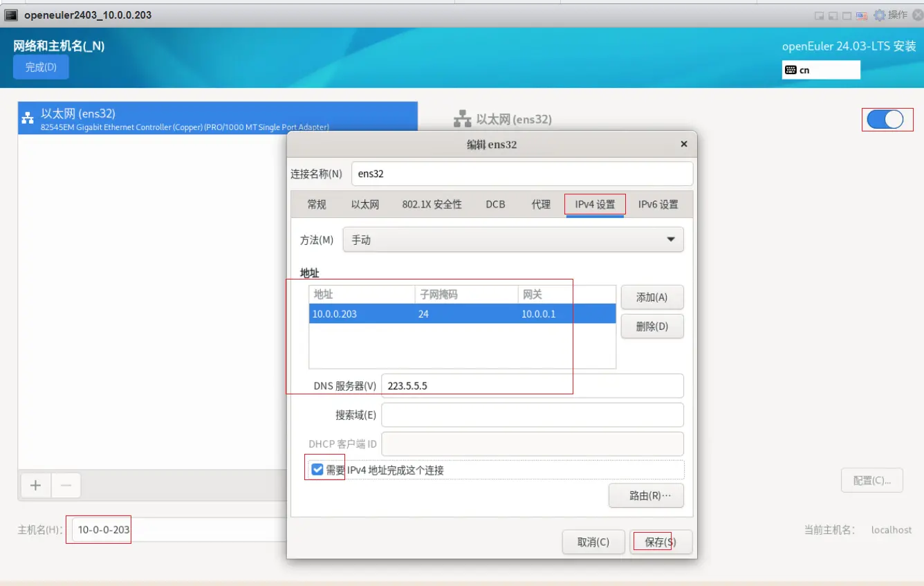Click the cn keyboard layout indicator
The image size is (924, 586).
(821, 70)
